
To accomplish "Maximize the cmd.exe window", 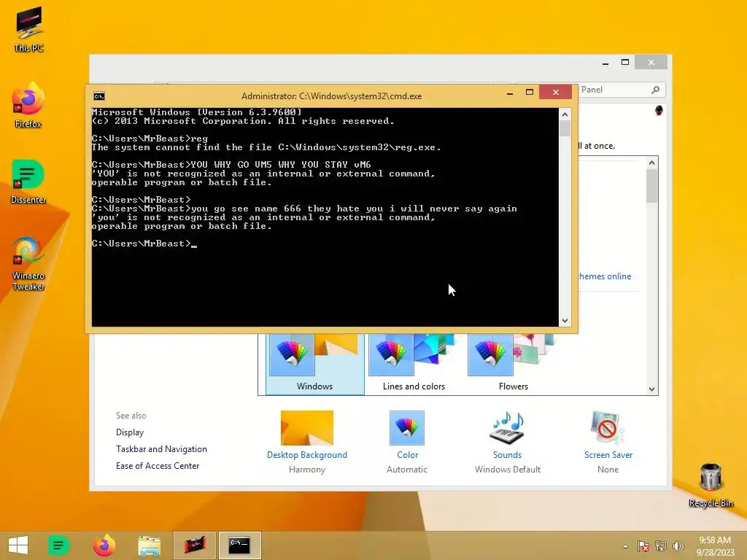I will pyautogui.click(x=530, y=93).
